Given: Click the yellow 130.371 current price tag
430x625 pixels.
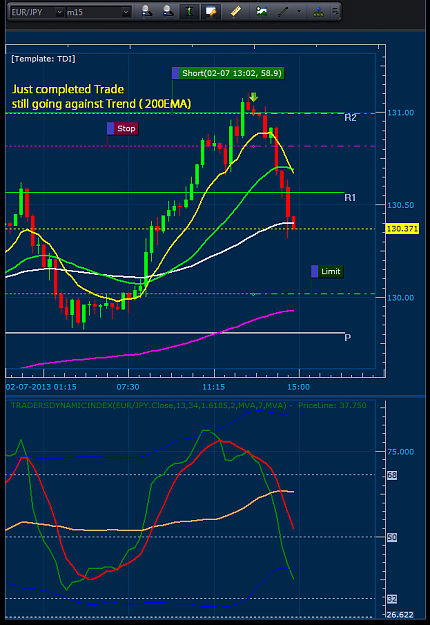Looking at the screenshot, I should coord(403,229).
